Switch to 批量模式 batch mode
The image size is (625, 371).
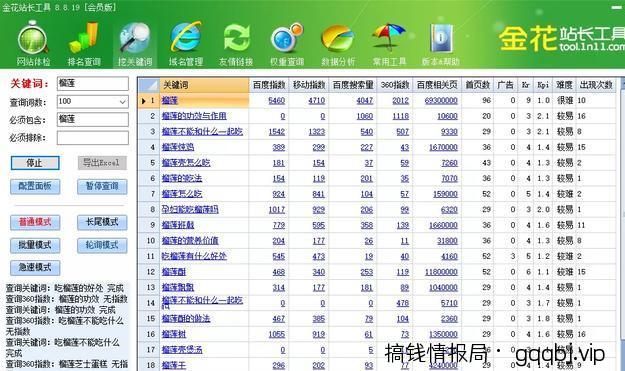(35, 245)
